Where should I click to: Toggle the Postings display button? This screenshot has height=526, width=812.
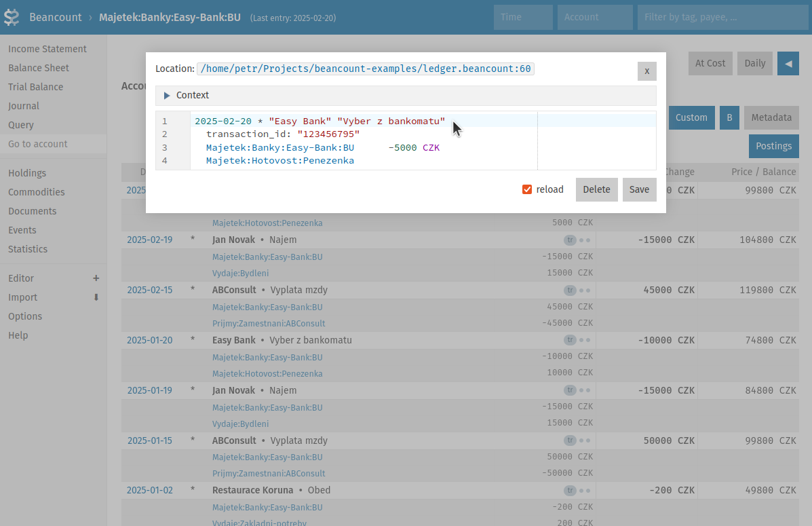(x=773, y=146)
